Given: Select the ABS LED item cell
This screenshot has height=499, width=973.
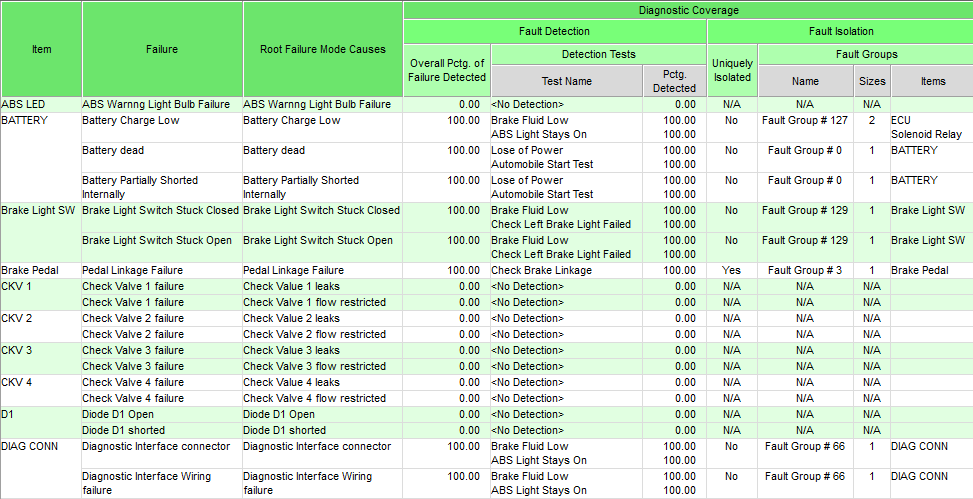Looking at the screenshot, I should pyautogui.click(x=23, y=104).
